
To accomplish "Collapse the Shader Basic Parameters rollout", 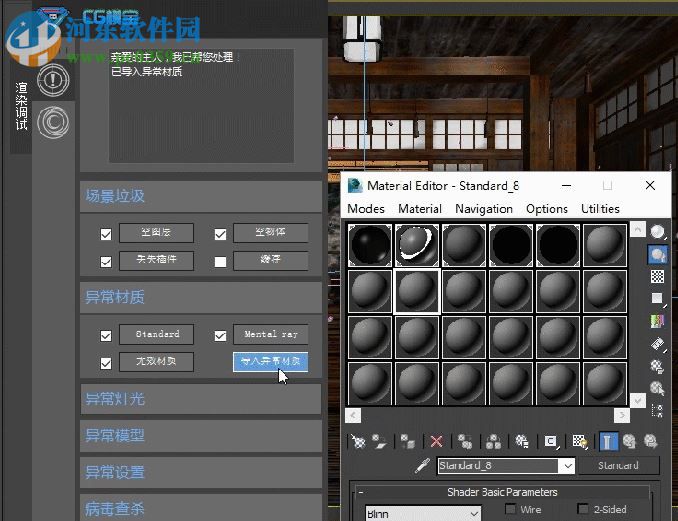I will 502,492.
